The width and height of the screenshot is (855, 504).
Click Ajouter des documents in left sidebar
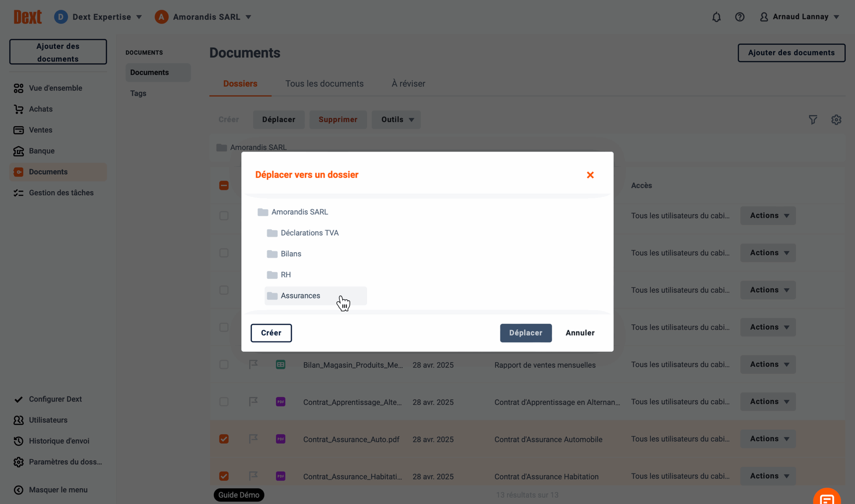(x=58, y=52)
